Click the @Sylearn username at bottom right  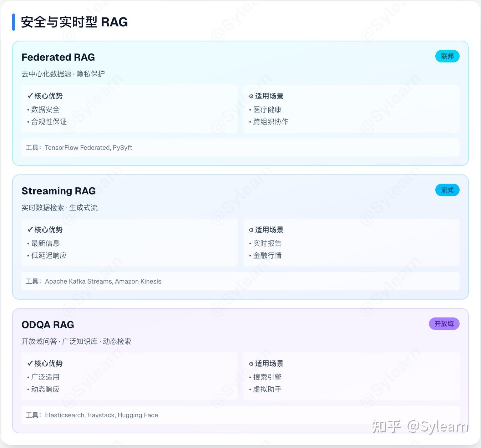[438, 427]
